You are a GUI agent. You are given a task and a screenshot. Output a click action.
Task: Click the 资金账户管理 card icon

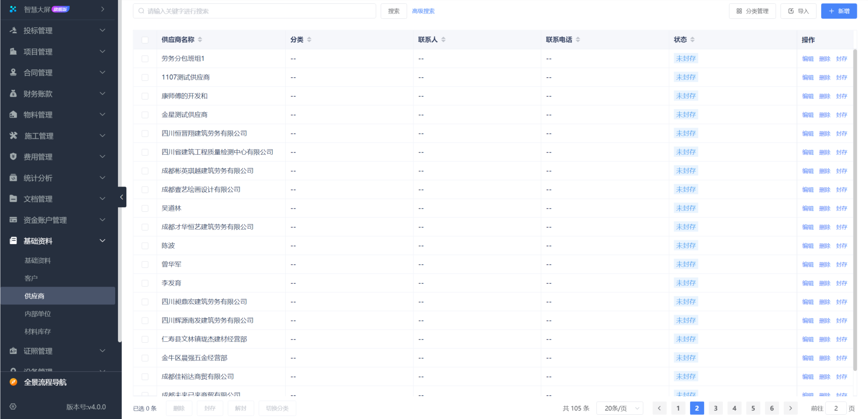click(x=13, y=220)
